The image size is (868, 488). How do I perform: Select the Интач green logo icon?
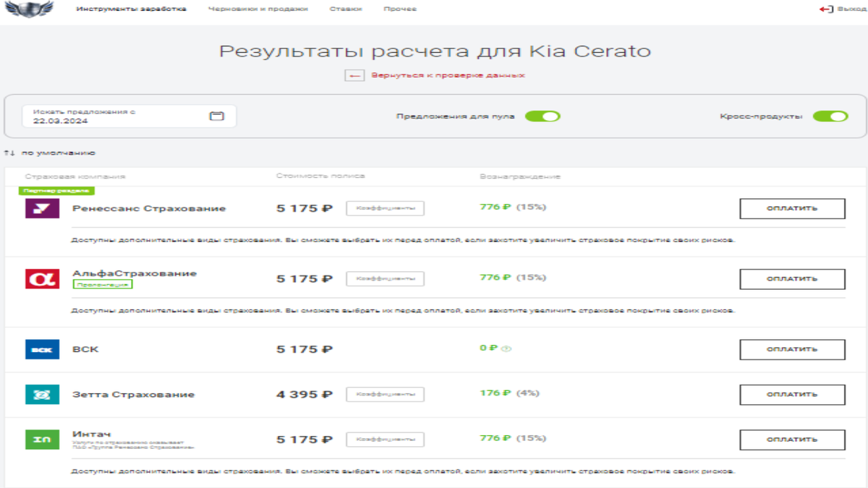(x=42, y=439)
